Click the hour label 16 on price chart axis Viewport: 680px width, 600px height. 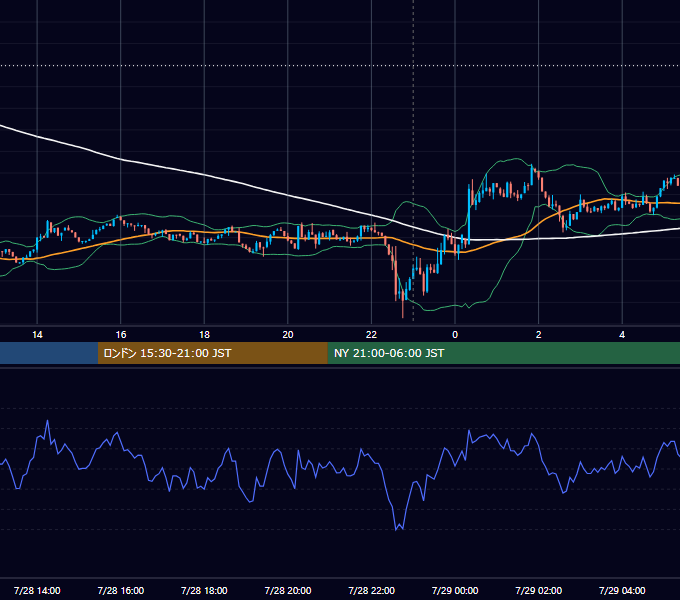click(x=121, y=335)
